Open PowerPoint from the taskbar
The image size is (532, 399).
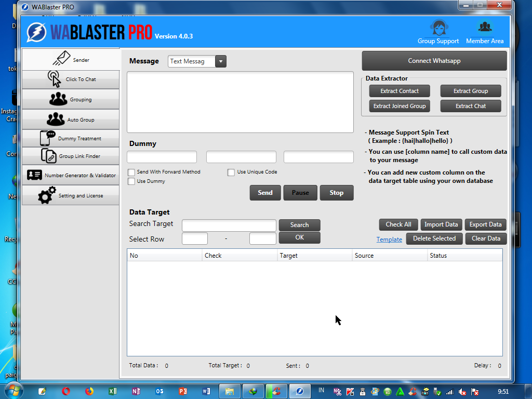pyautogui.click(x=183, y=391)
